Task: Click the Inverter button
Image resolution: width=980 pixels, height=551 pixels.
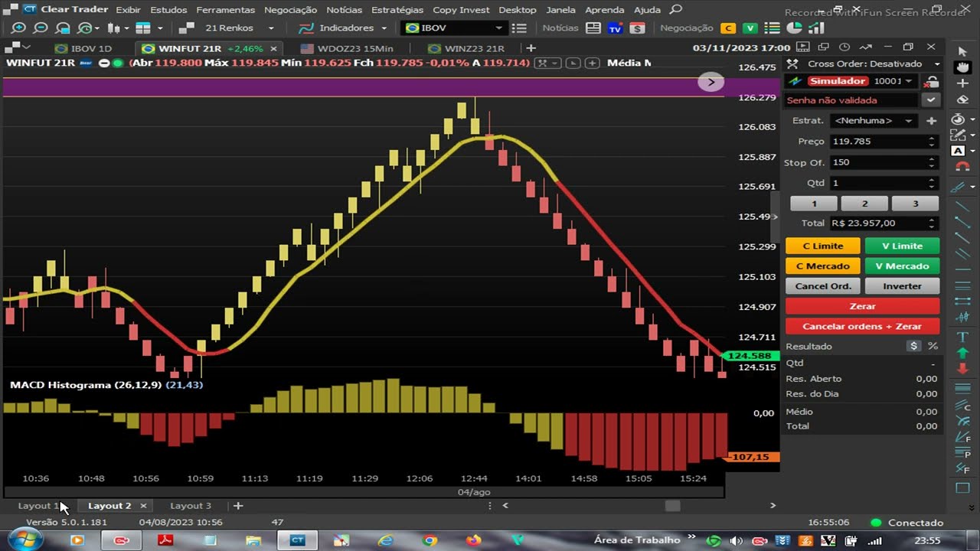Action: [x=902, y=286]
